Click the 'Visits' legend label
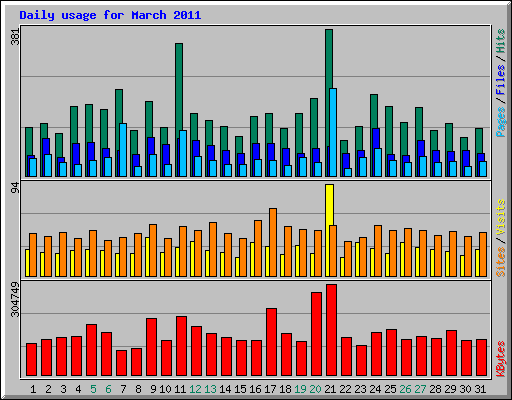512x400 pixels. (x=501, y=217)
